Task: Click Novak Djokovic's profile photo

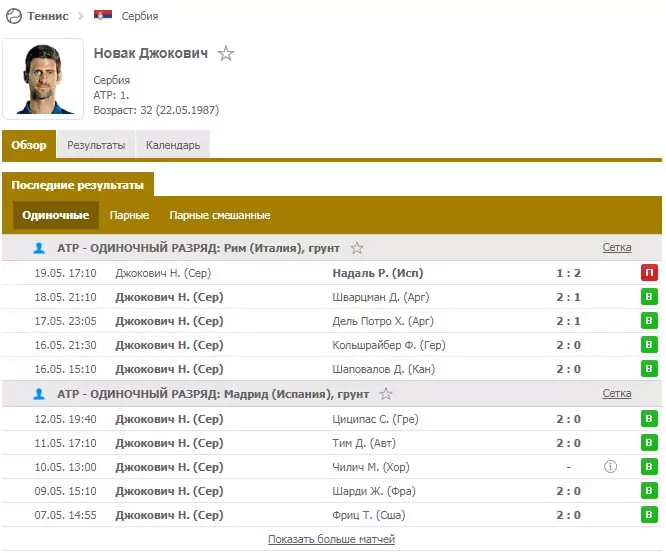Action: [x=43, y=79]
